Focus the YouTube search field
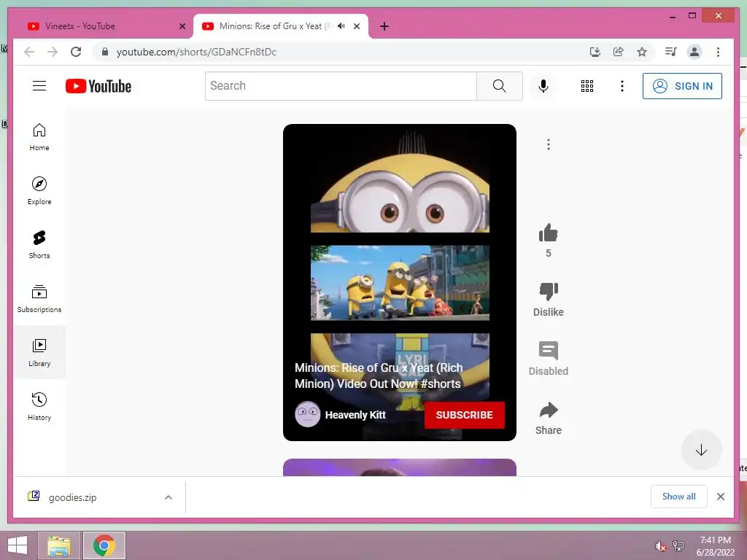Image resolution: width=747 pixels, height=560 pixels. pos(341,86)
